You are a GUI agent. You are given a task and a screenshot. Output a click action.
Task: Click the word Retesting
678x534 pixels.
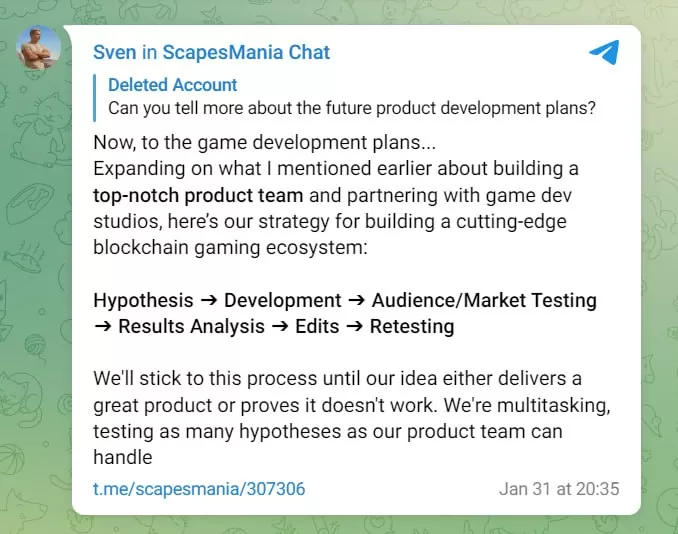pos(412,326)
